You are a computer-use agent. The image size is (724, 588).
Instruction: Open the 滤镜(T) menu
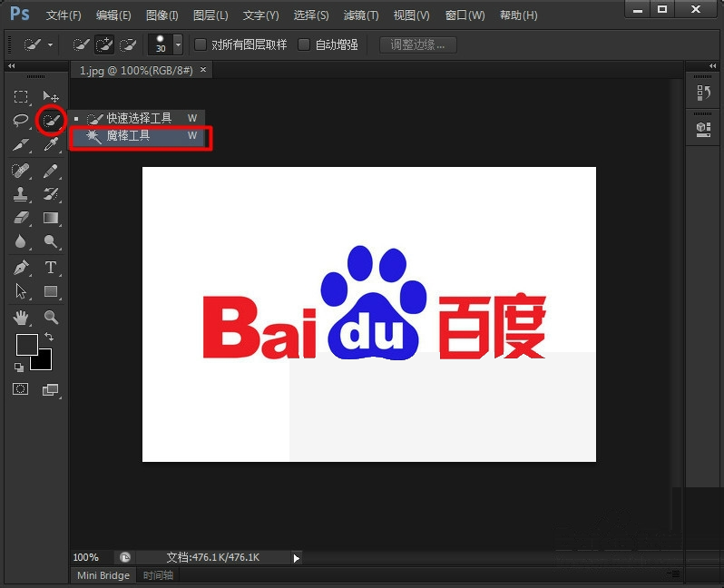361,15
